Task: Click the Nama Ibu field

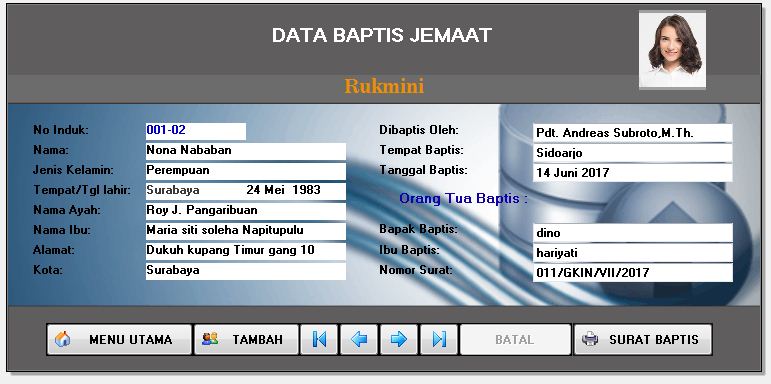Action: click(246, 231)
